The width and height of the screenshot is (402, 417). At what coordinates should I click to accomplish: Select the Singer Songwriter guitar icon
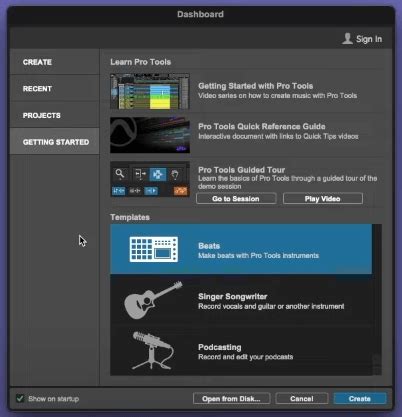pyautogui.click(x=153, y=300)
